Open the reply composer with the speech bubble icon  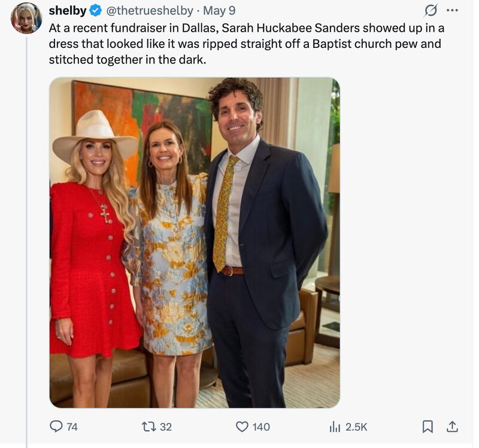[57, 426]
